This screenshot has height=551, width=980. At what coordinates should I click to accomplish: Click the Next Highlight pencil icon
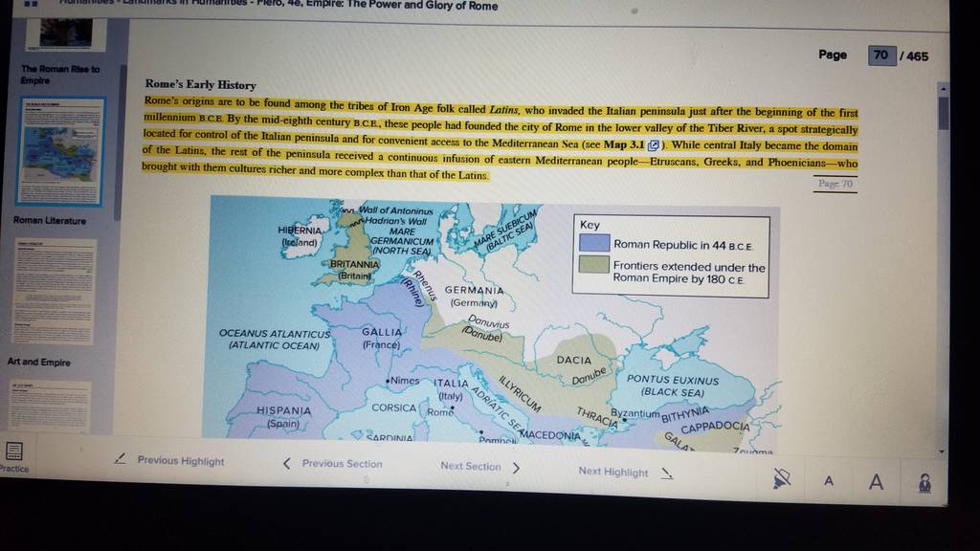[x=667, y=474]
